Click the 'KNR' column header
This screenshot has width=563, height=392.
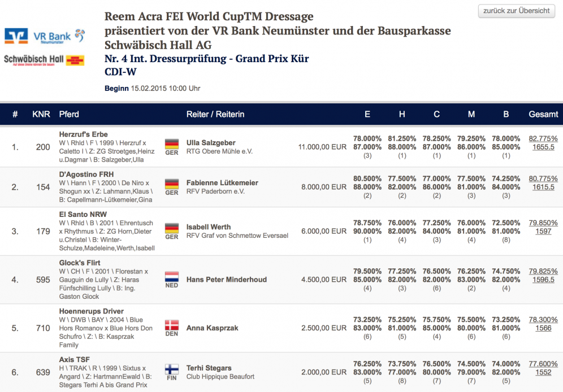41,114
